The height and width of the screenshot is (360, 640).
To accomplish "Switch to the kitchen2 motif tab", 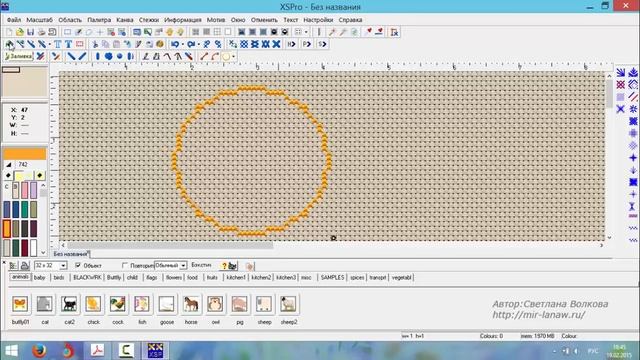I will tap(261, 278).
